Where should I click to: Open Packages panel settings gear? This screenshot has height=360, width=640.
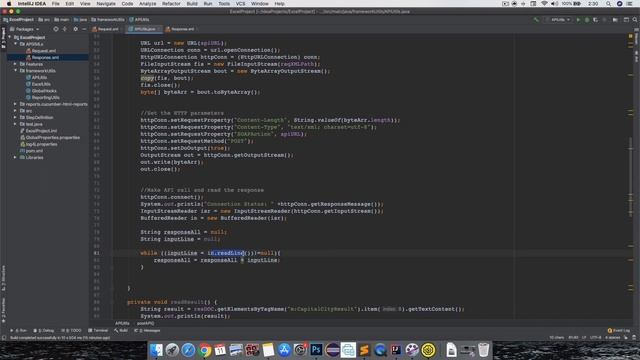[x=75, y=29]
